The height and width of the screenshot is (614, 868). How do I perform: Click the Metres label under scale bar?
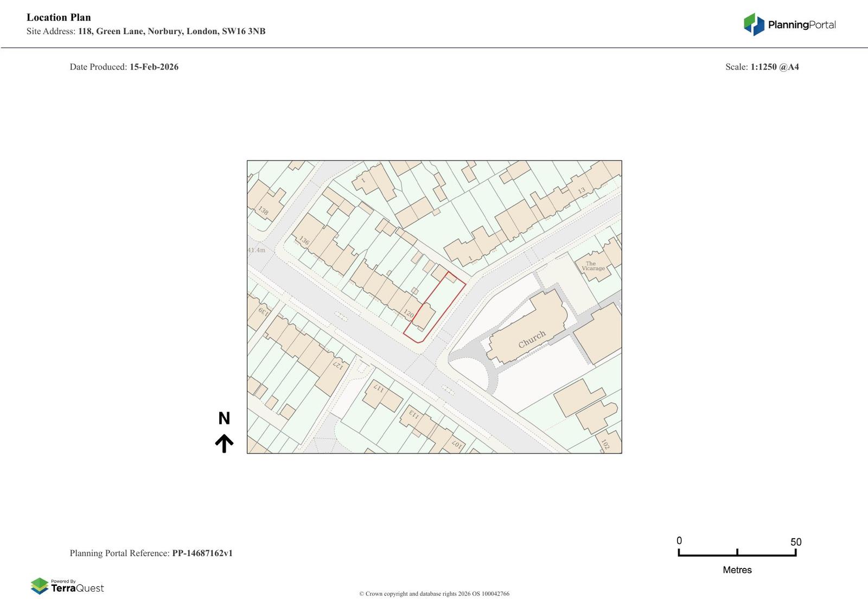click(x=737, y=570)
